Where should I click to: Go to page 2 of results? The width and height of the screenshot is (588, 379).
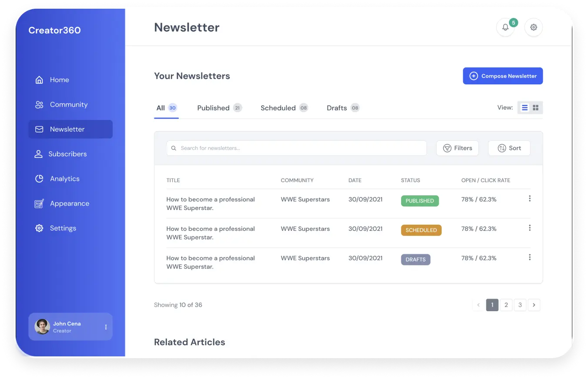coord(506,305)
